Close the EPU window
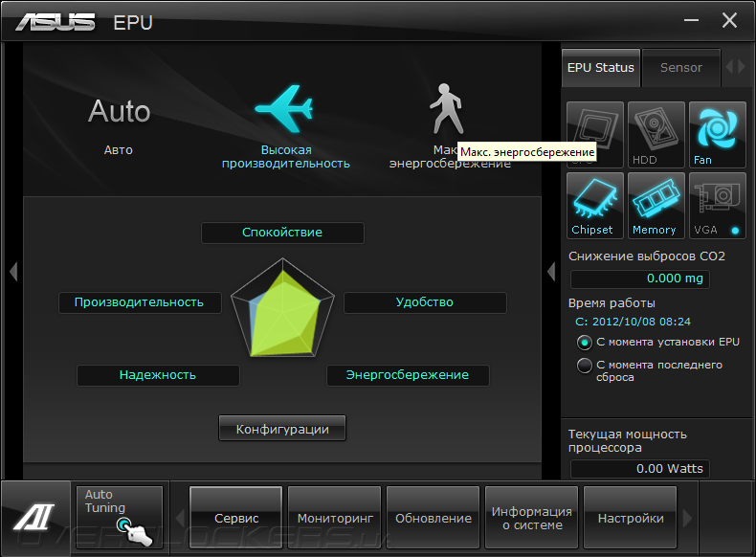Viewport: 756px width, 557px height. tap(729, 20)
